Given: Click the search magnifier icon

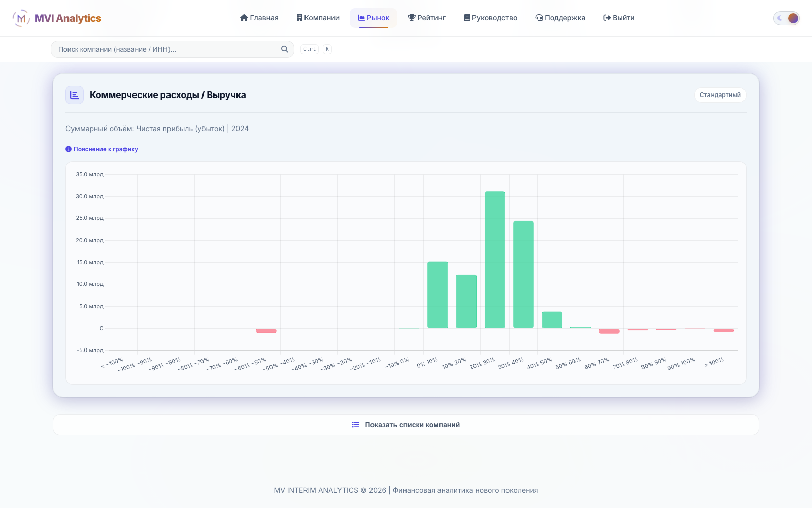Looking at the screenshot, I should (x=285, y=49).
